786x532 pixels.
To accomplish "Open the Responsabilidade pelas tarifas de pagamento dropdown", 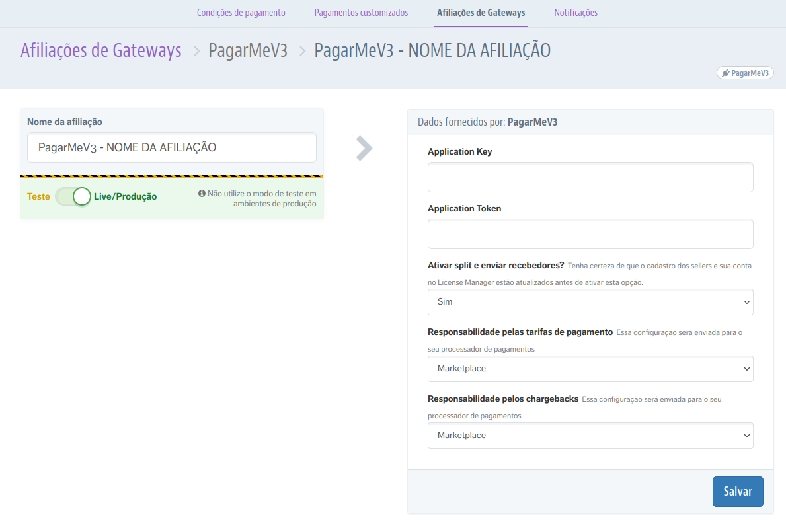I will pyautogui.click(x=590, y=369).
